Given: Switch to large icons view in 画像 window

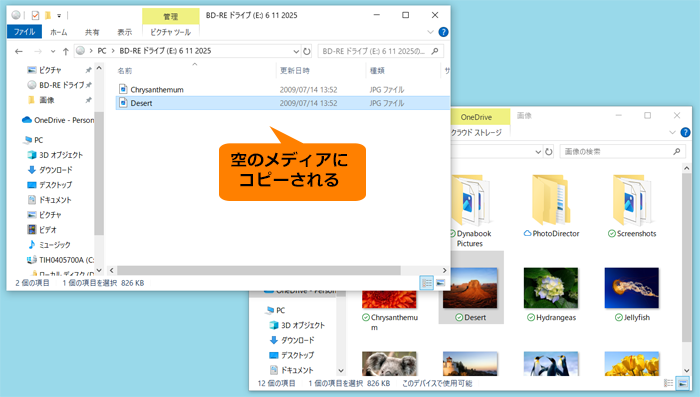Looking at the screenshot, I should [683, 383].
